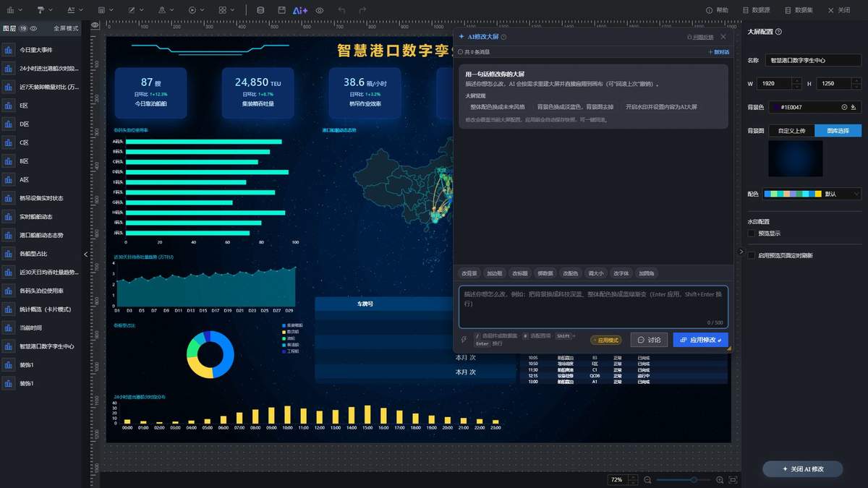Viewport: 868px width, 488px height.
Task: Click the preview eye icon beside AI+
Action: click(320, 10)
